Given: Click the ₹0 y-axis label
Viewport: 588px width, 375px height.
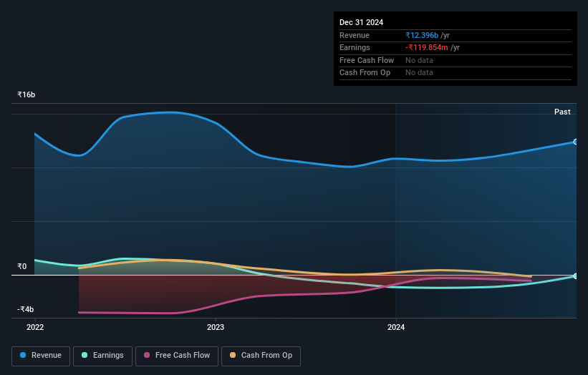Looking at the screenshot, I should (x=22, y=267).
